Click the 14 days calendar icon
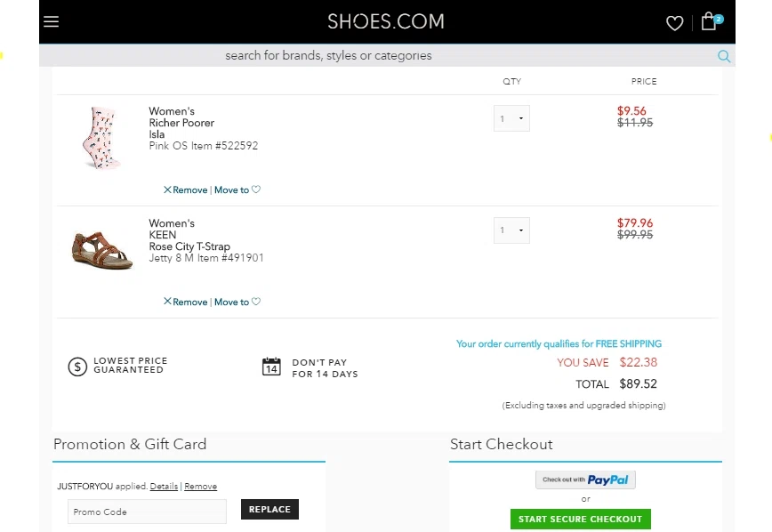The image size is (772, 532). tap(271, 367)
